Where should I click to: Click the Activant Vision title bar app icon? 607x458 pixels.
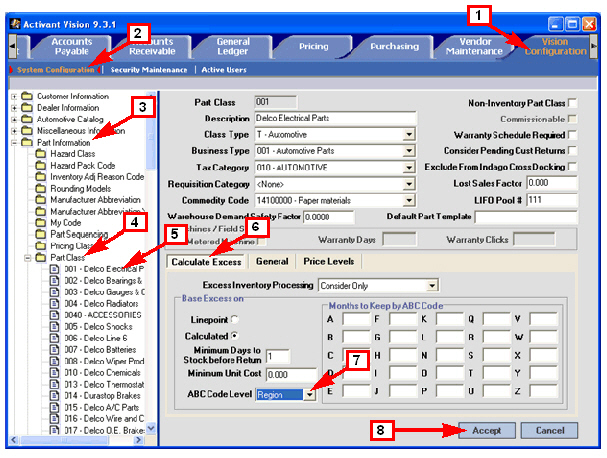[x=15, y=24]
